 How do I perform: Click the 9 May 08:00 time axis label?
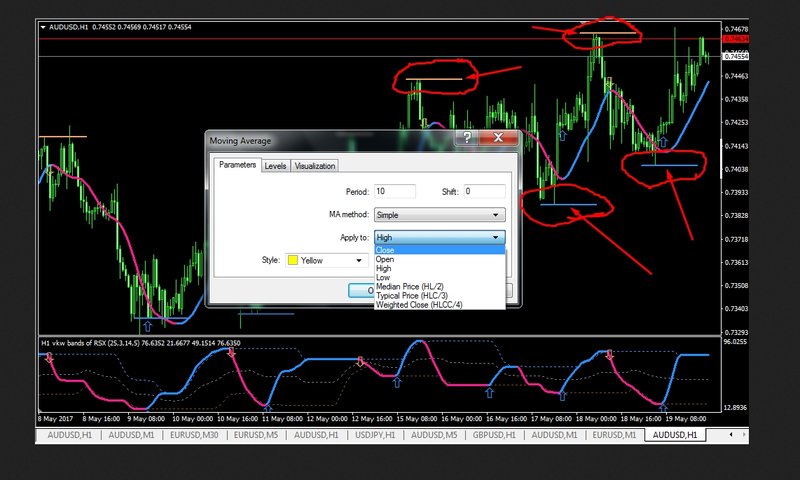146,419
